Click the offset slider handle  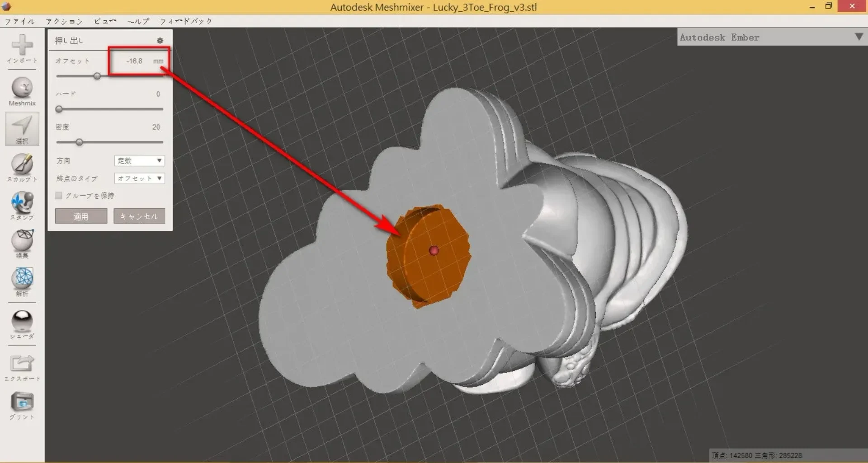tap(97, 76)
